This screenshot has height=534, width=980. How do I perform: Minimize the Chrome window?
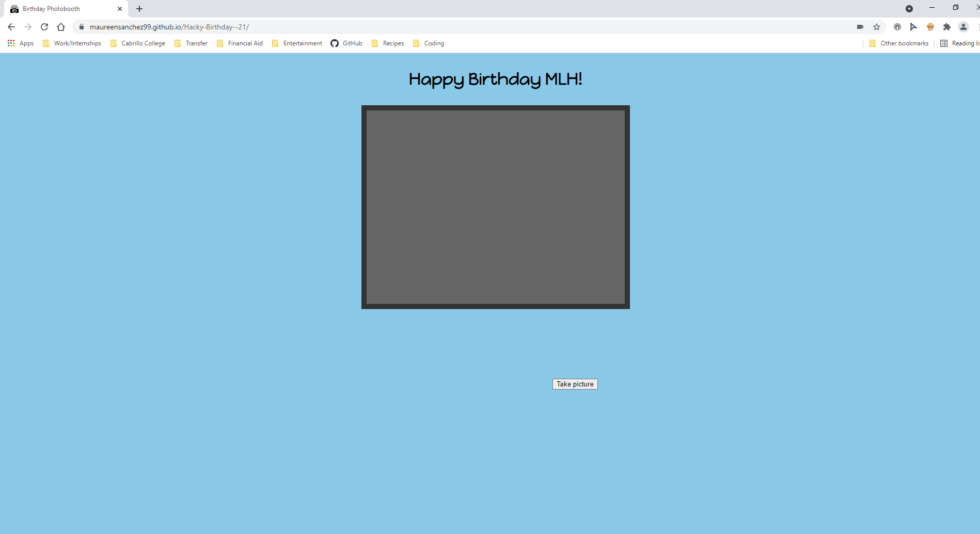[932, 8]
